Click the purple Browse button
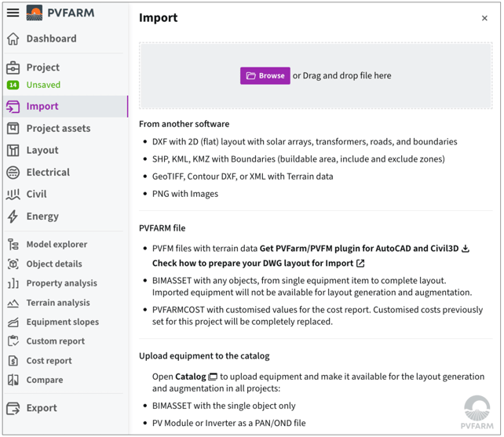 click(x=265, y=76)
